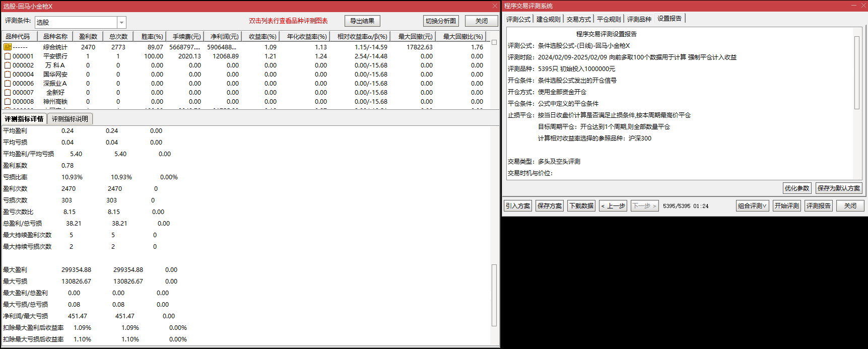Select the 国华网安 row name
868x349 pixels.
(55, 74)
